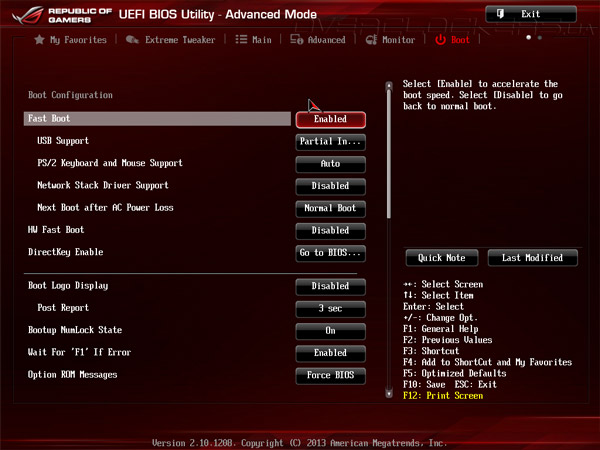
Task: Click the F2: Previous Values hint
Action: (x=447, y=340)
